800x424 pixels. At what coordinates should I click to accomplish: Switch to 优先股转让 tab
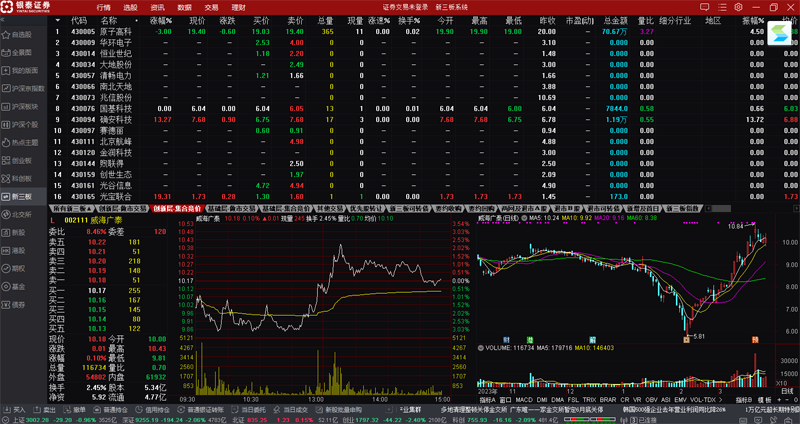[x=366, y=209]
